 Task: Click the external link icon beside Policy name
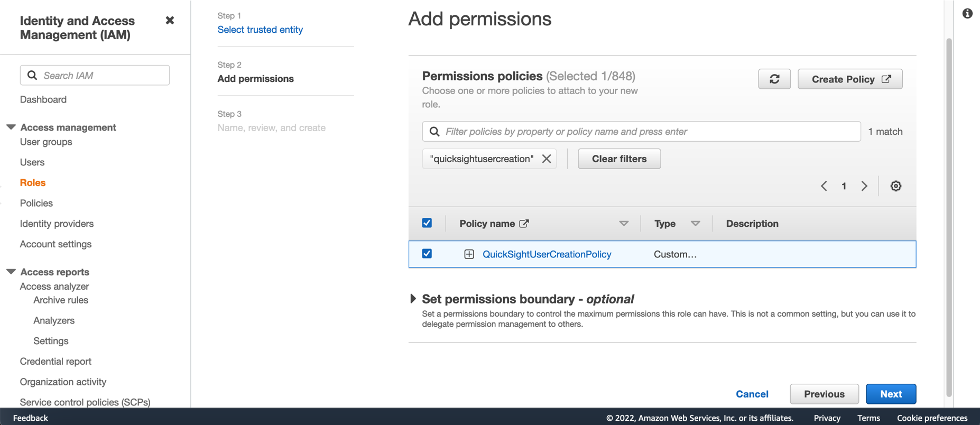pyautogui.click(x=524, y=223)
